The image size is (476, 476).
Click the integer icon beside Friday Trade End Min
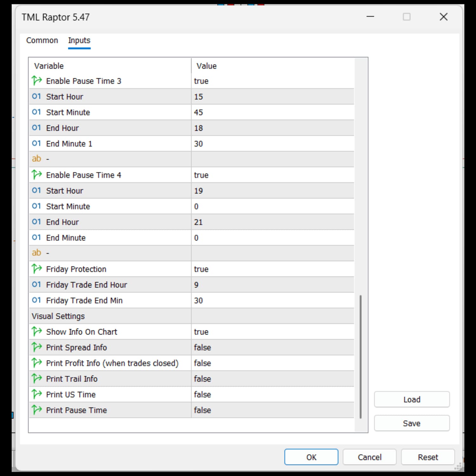pyautogui.click(x=36, y=300)
